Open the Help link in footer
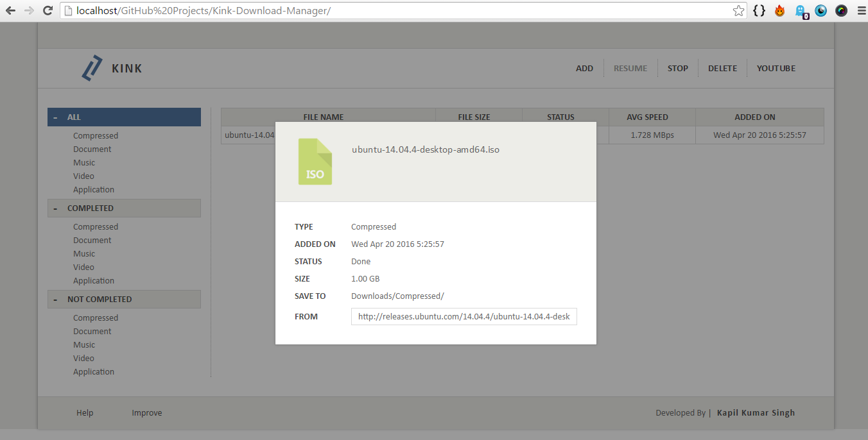Viewport: 868px width, 440px height. click(x=85, y=412)
